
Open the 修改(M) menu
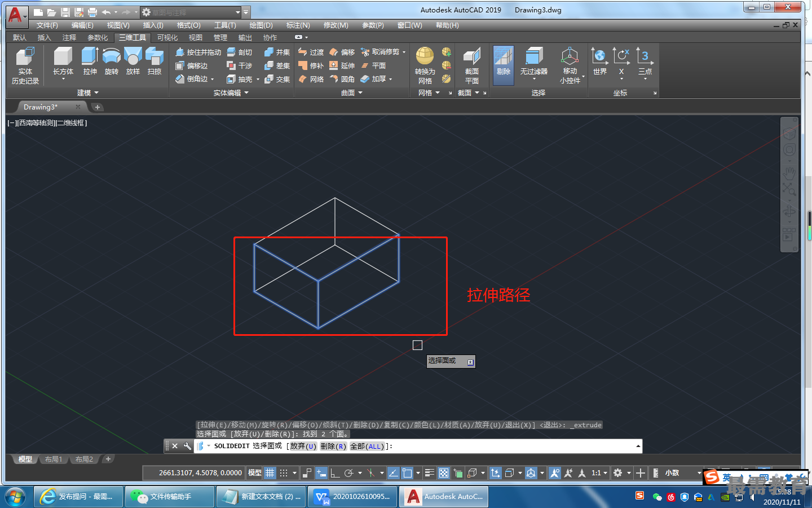tap(336, 25)
